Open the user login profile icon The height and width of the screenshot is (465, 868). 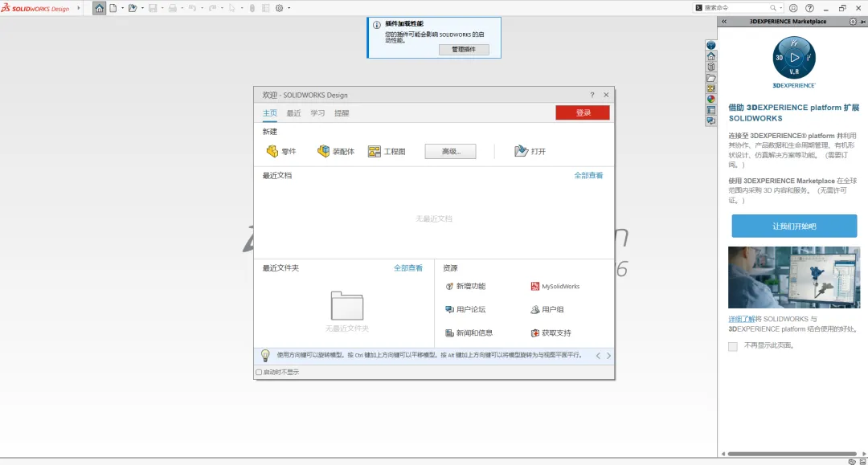click(793, 8)
